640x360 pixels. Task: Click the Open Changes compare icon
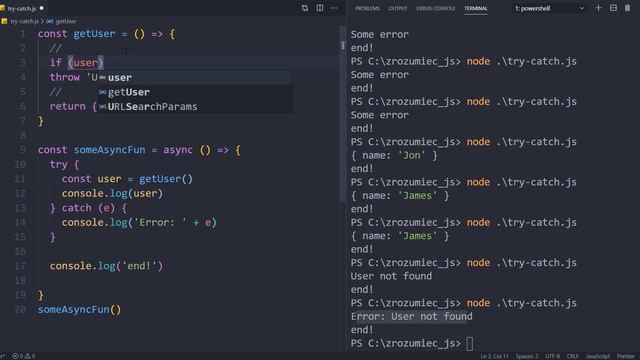click(x=305, y=8)
